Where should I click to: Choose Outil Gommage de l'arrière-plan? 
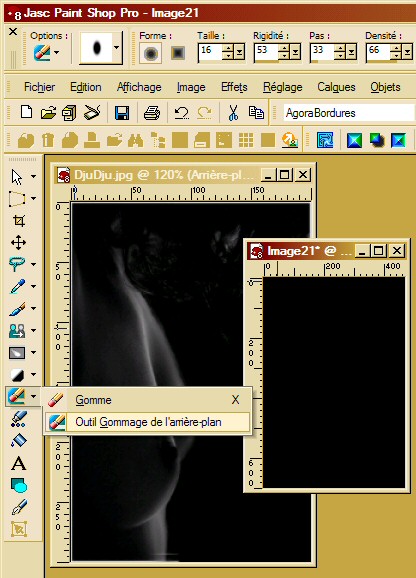point(147,422)
